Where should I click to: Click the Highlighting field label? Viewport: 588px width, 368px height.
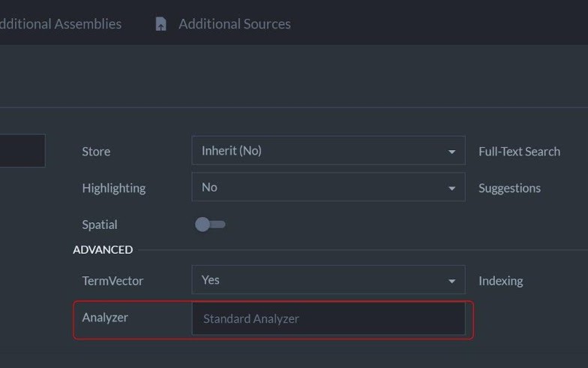click(x=114, y=189)
